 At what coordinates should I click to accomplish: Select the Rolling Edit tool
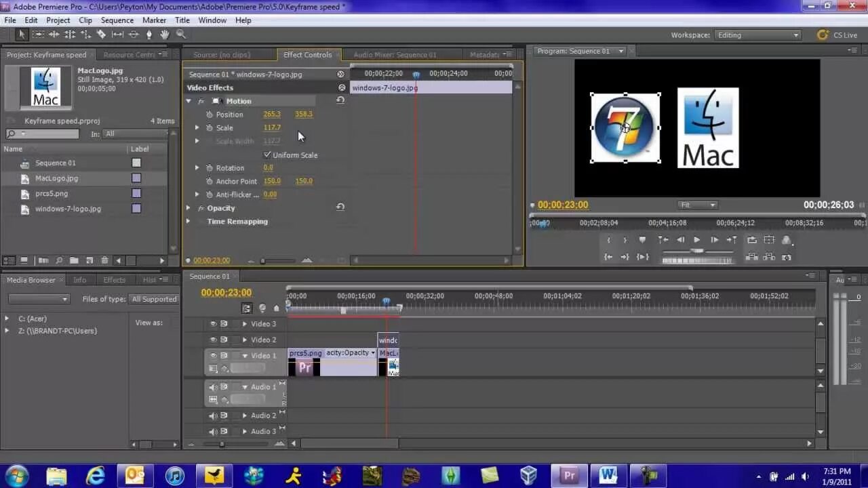pyautogui.click(x=69, y=34)
